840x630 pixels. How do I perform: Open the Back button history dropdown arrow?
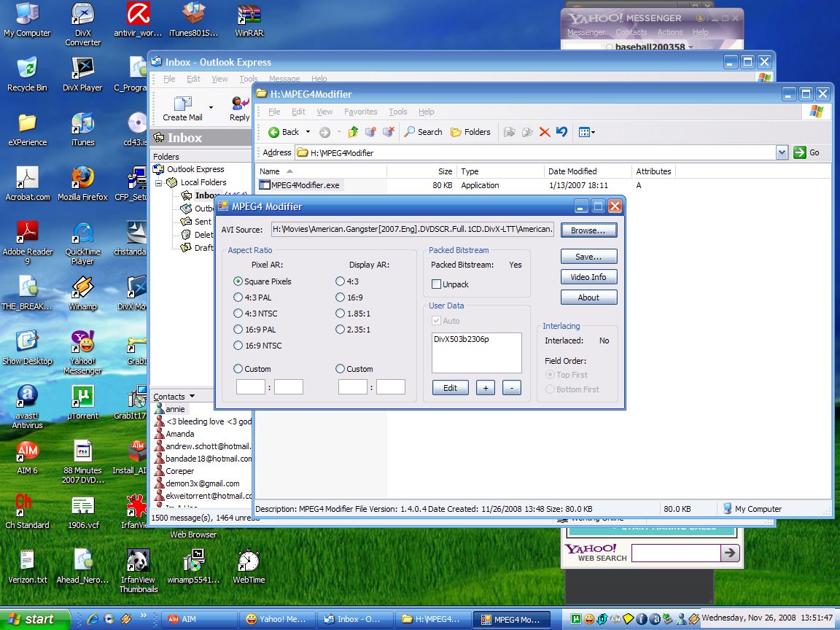(x=308, y=132)
